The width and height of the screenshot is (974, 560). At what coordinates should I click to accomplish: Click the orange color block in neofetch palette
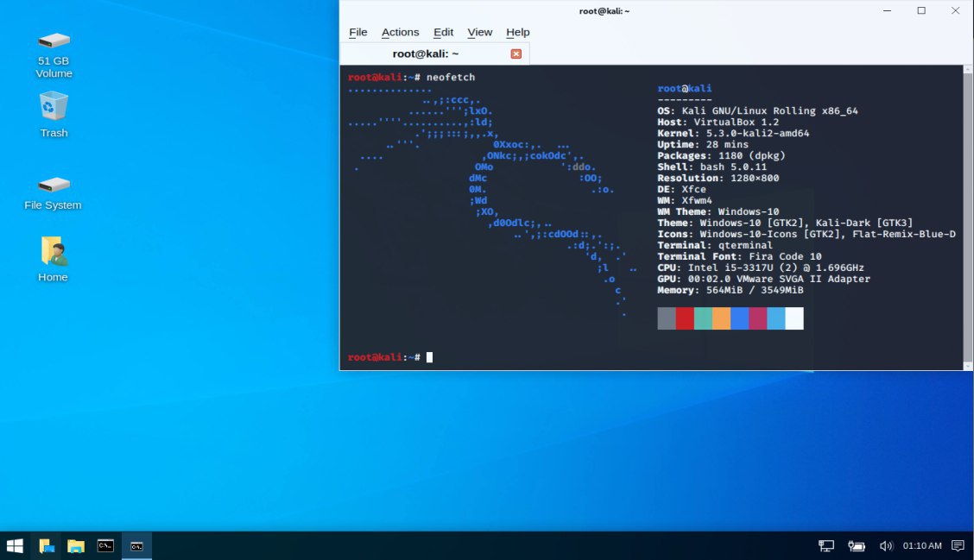coord(721,318)
